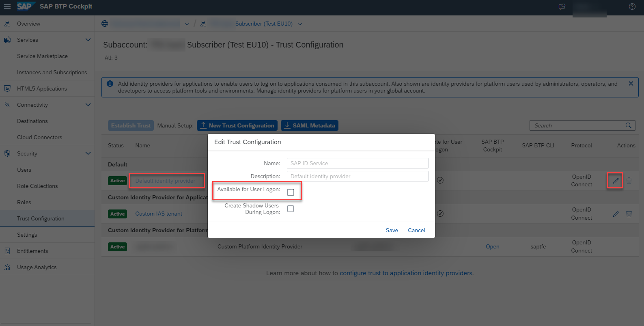This screenshot has width=644, height=326.
Task: Click the checkmark icon in Default provider row
Action: point(440,180)
